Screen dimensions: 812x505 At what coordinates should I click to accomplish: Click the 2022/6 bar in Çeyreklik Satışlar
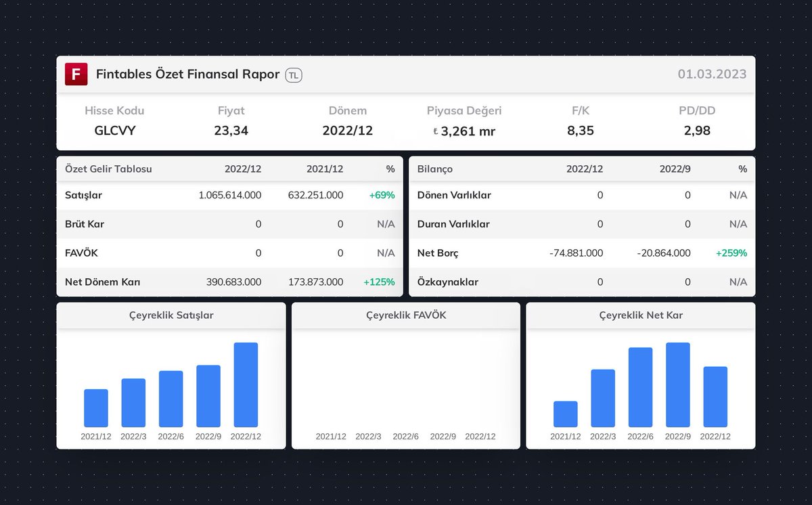pyautogui.click(x=171, y=399)
